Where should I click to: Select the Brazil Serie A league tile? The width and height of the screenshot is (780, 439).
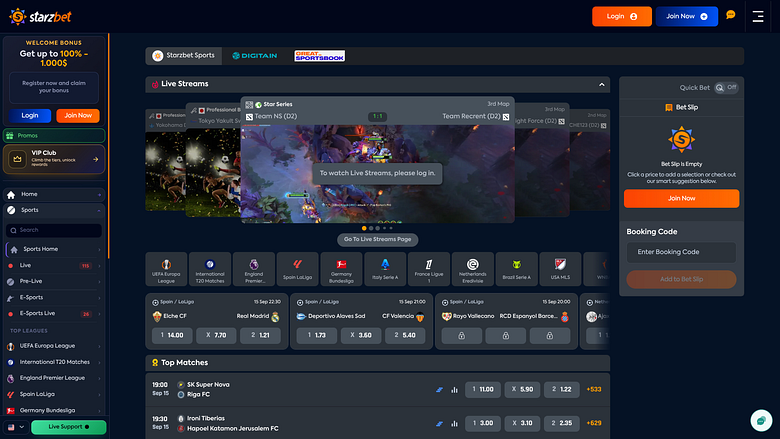[x=516, y=269]
